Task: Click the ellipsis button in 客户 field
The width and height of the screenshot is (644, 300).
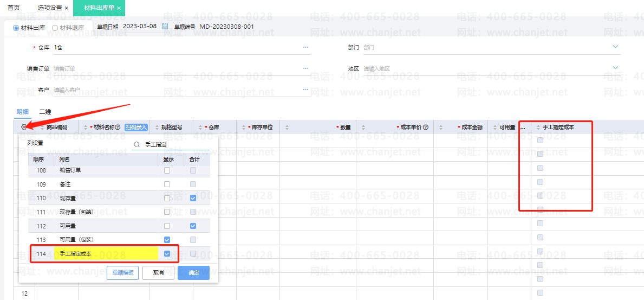Action: [x=305, y=90]
